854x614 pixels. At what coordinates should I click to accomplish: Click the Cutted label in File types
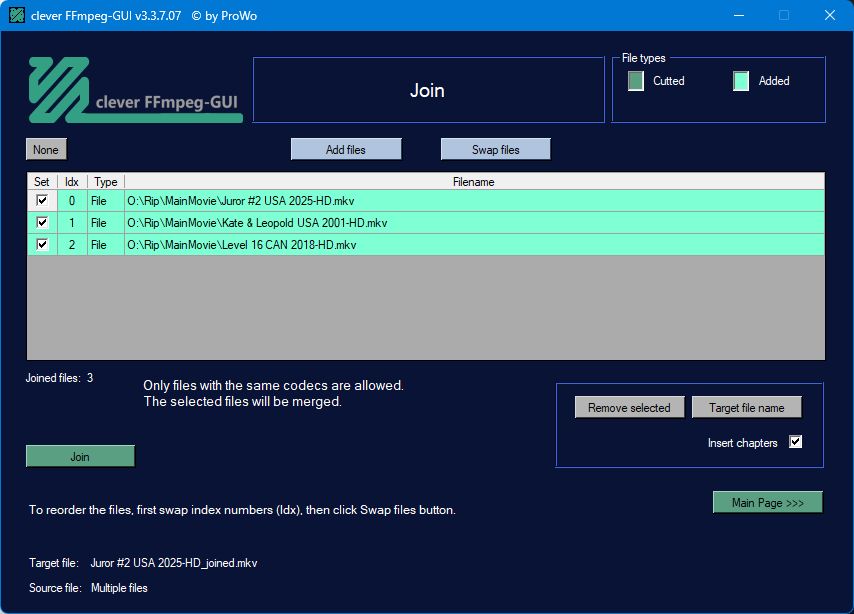point(668,81)
